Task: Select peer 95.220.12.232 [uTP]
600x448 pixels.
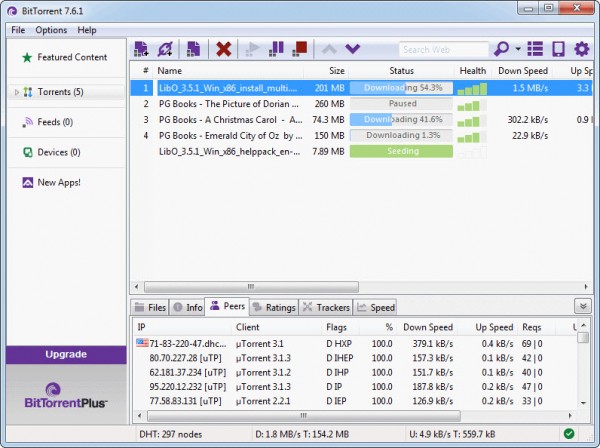Action: pos(354,387)
